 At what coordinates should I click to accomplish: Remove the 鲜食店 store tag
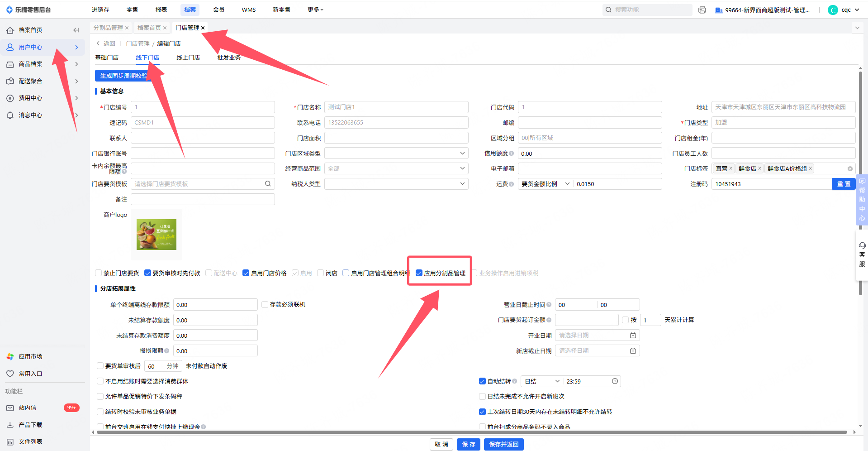coord(759,168)
